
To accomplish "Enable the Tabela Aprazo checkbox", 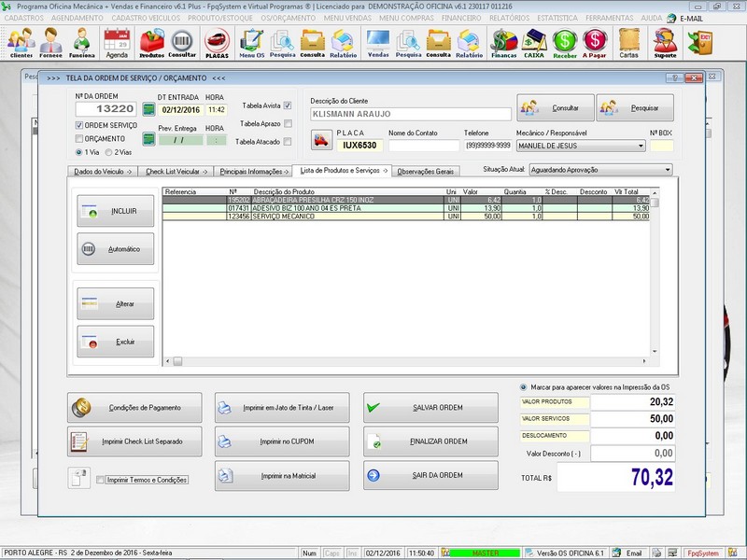I will tap(288, 123).
